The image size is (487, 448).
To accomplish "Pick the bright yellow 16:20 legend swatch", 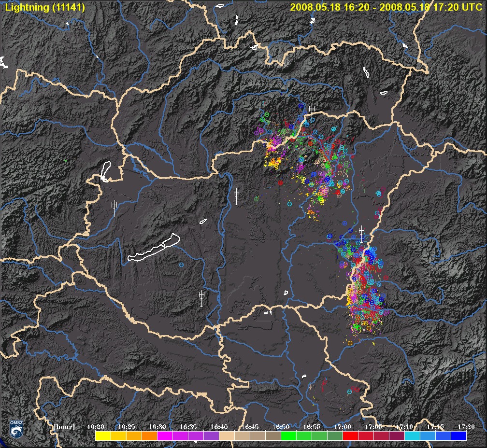I will point(103,436).
